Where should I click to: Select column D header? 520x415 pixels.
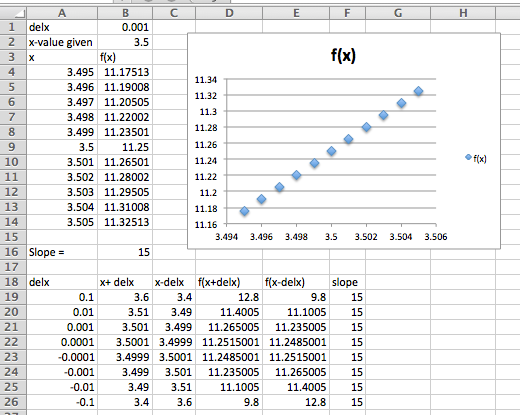(229, 13)
